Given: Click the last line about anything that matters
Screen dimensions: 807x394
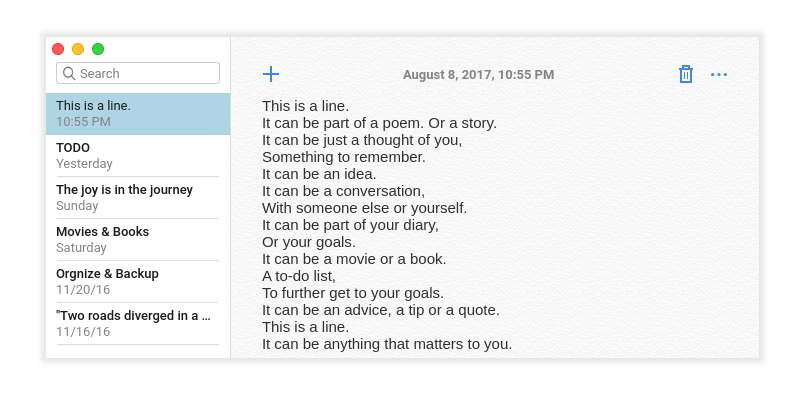Looking at the screenshot, I should [387, 344].
